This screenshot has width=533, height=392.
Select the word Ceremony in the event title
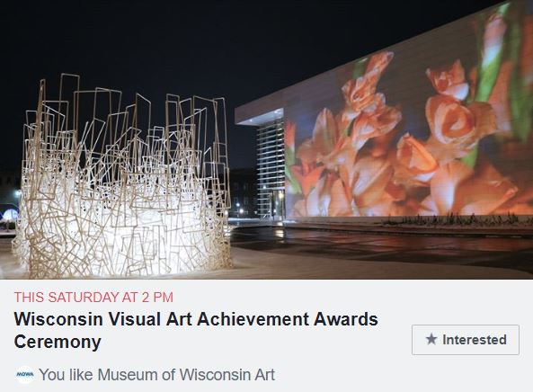pyautogui.click(x=58, y=342)
